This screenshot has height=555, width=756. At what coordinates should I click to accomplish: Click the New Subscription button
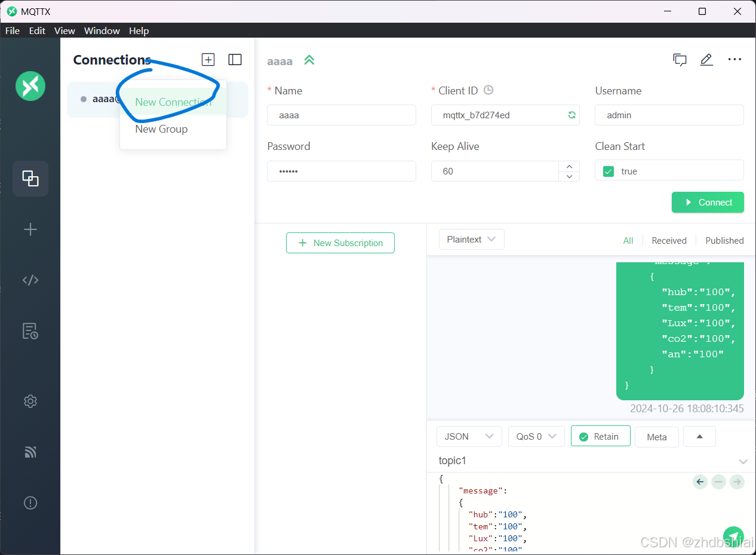click(x=340, y=243)
